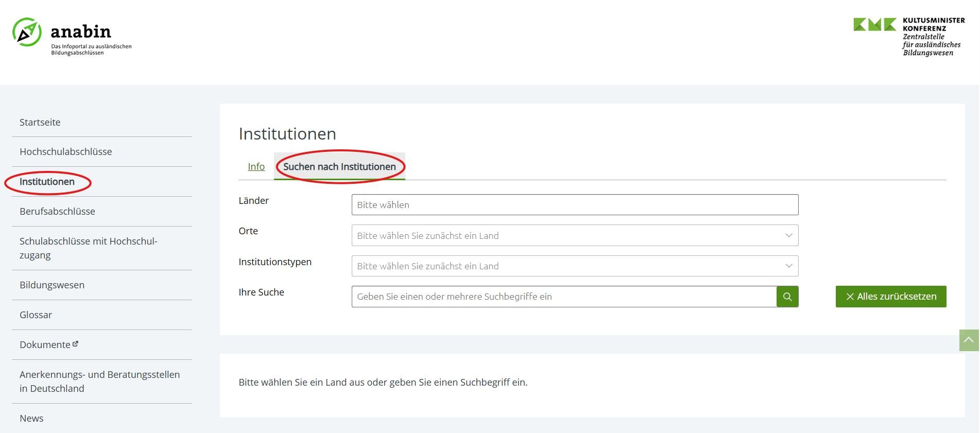Open Schulabschlüsse mit Hochschulzugang page

(x=88, y=248)
